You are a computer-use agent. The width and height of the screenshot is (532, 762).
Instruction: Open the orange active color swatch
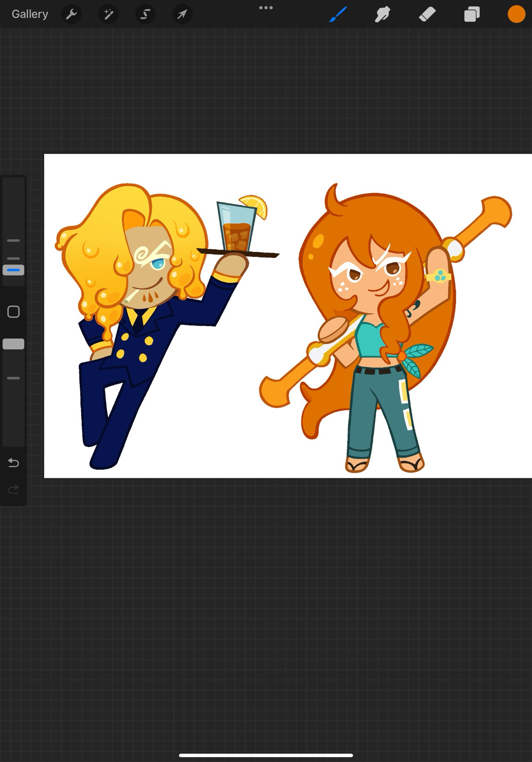point(516,14)
